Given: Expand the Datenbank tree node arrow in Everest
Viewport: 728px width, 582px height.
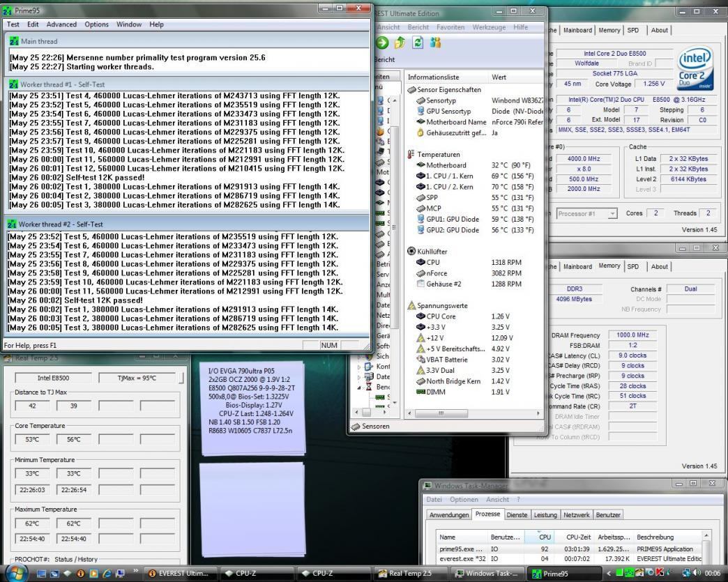Looking at the screenshot, I should point(359,377).
